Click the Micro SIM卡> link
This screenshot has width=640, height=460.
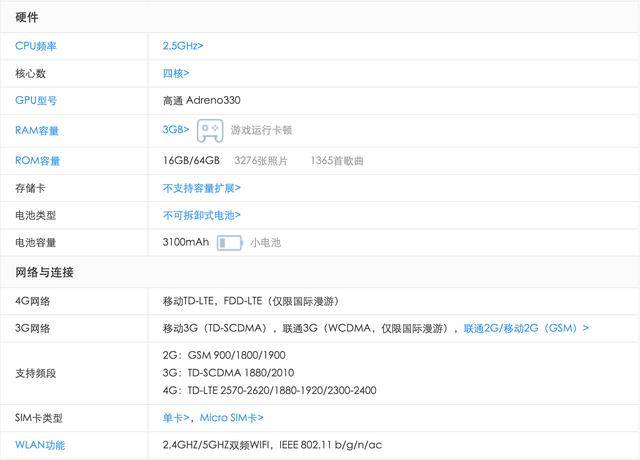coord(231,418)
